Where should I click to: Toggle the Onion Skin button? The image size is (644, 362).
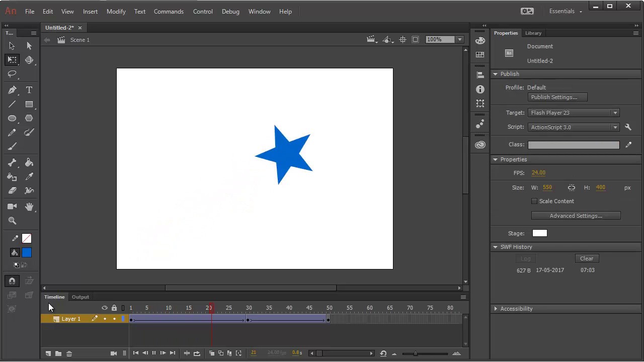[x=212, y=353]
